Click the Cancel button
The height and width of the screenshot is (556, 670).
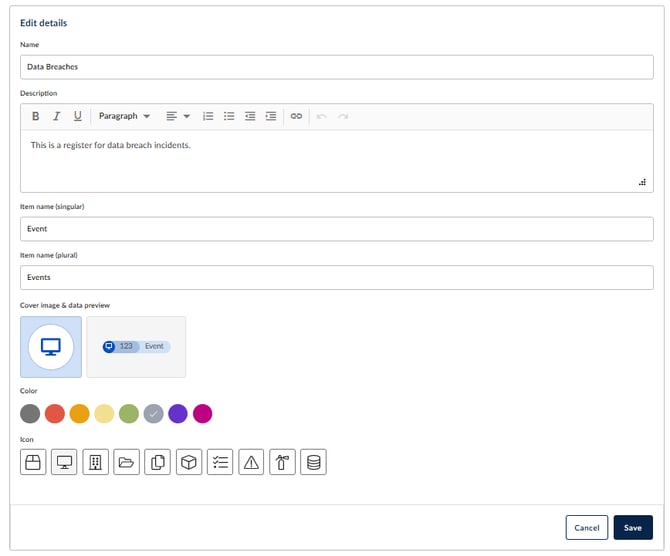point(587,527)
